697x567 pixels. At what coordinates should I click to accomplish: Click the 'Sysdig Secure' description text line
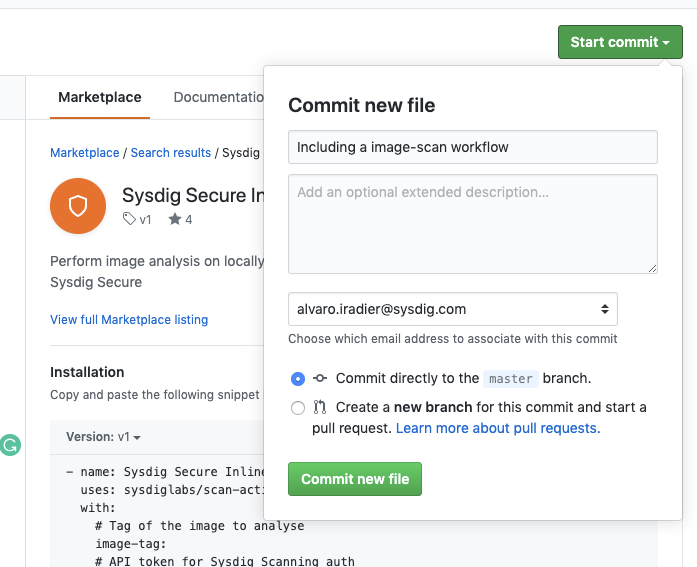pyautogui.click(x=96, y=283)
